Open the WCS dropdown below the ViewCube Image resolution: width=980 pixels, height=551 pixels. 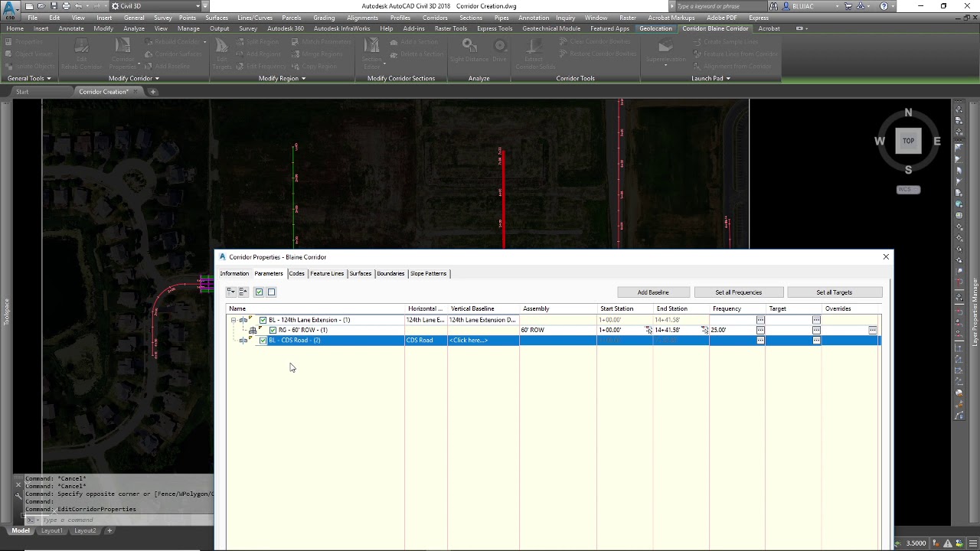coord(908,189)
